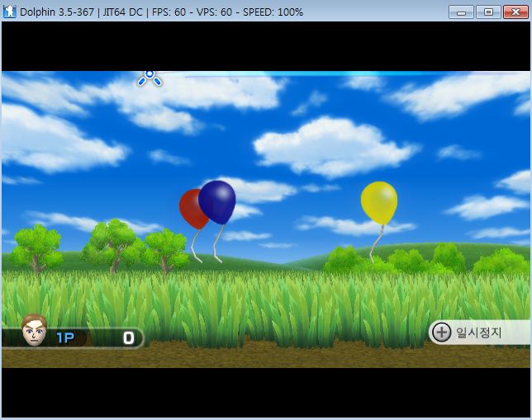Click the score value 0
Viewport: 532px width, 420px height.
129,338
